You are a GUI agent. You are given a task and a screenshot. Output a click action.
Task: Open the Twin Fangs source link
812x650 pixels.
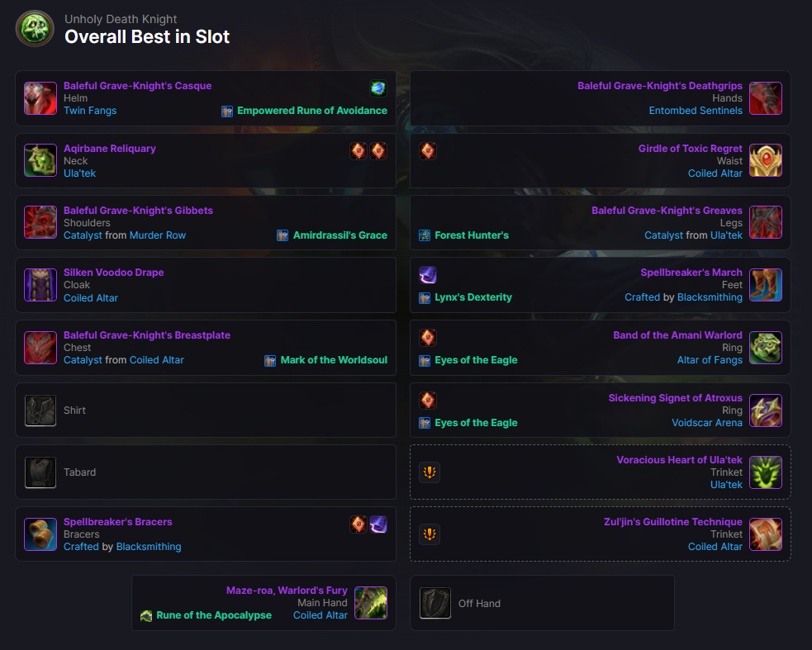coord(90,111)
